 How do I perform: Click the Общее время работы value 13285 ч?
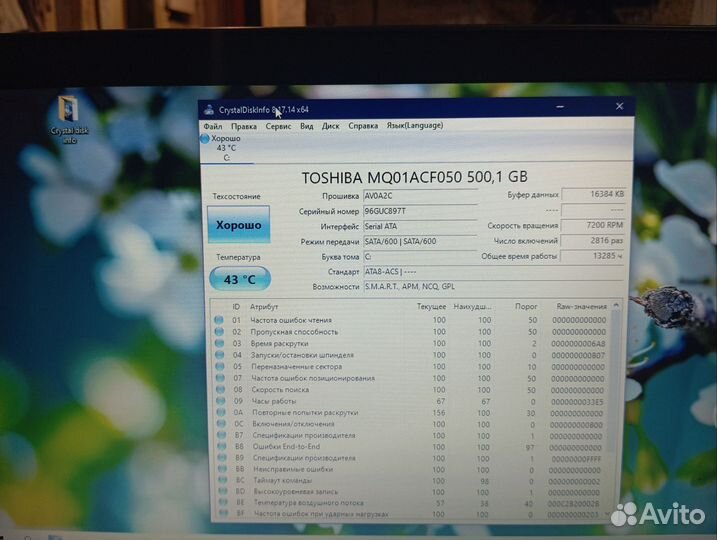coord(592,256)
